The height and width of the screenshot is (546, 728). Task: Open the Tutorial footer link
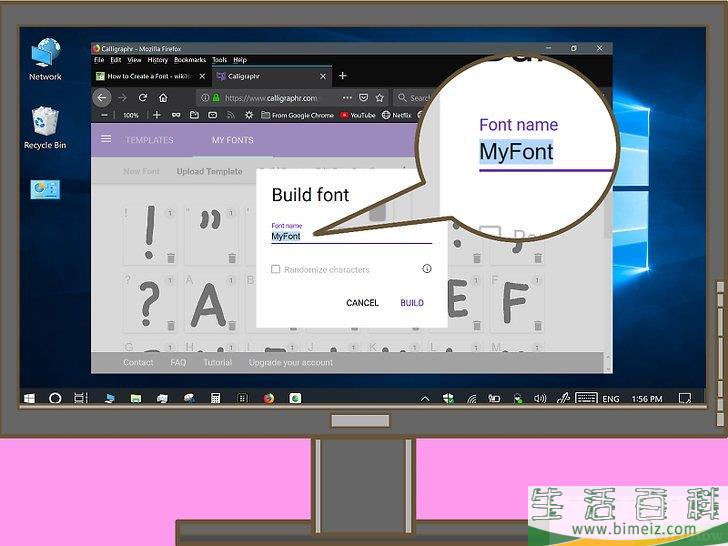[217, 363]
